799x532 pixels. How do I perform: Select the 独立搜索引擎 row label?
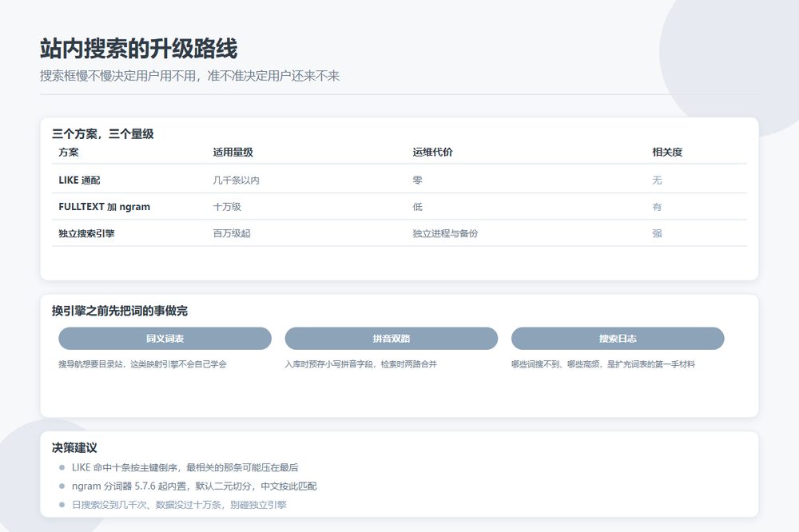coord(86,233)
